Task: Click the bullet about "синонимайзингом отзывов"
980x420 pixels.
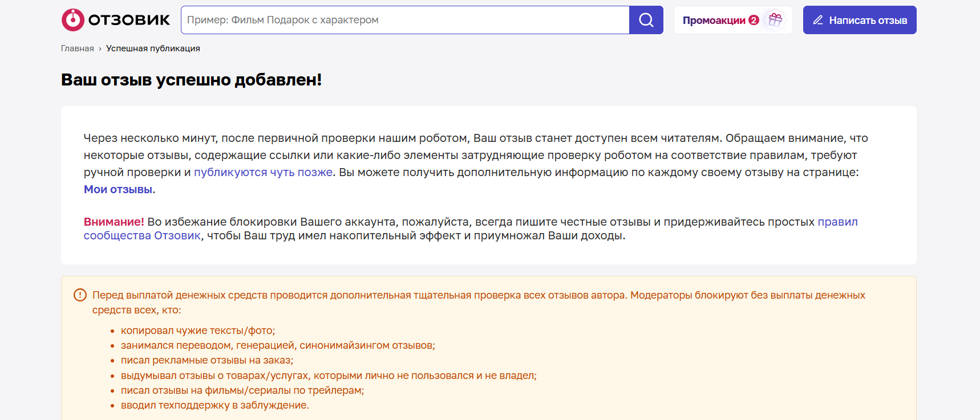Action: [x=278, y=345]
